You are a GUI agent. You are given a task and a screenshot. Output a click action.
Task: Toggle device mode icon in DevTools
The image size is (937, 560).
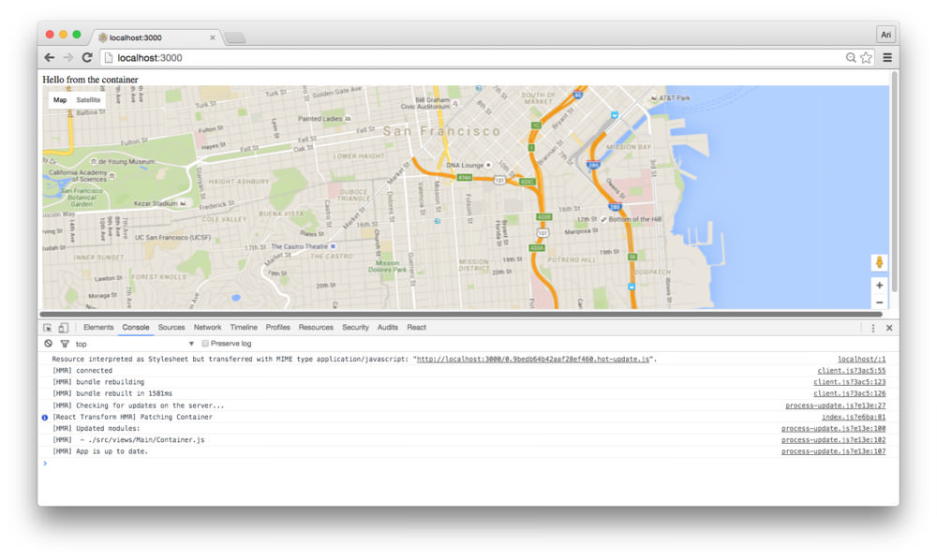[x=63, y=328]
